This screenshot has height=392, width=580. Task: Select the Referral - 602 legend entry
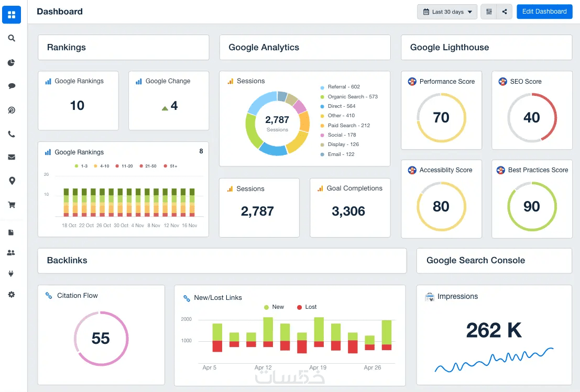[x=340, y=87]
